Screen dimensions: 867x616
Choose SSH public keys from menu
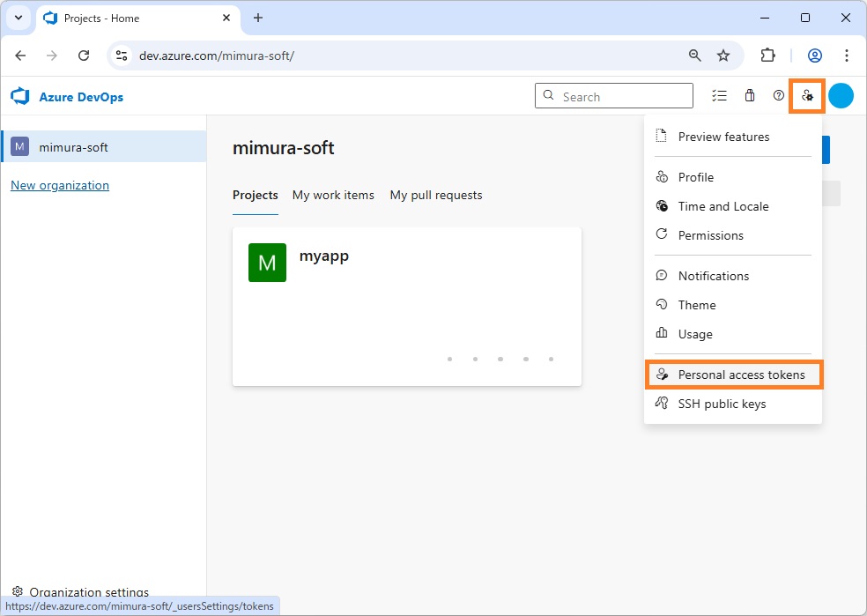pyautogui.click(x=722, y=404)
